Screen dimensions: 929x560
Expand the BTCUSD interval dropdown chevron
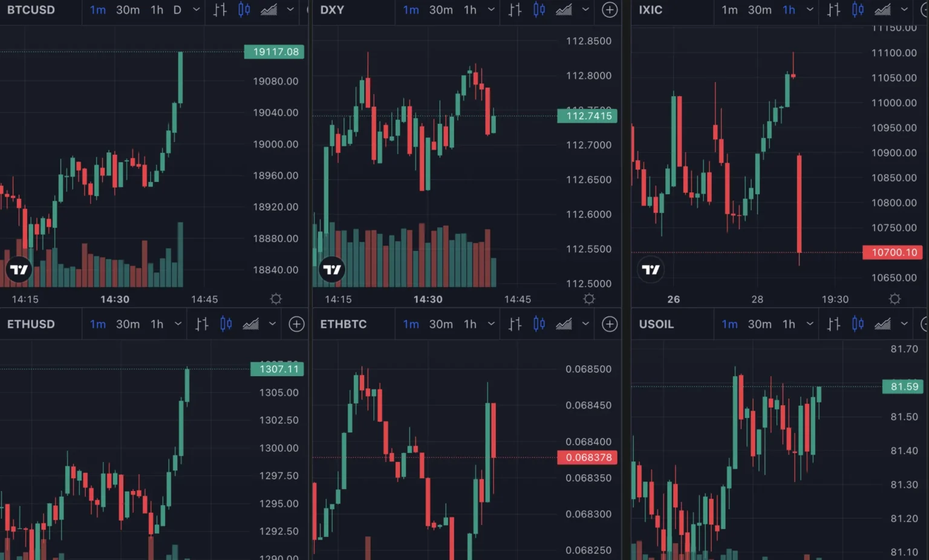coord(196,10)
